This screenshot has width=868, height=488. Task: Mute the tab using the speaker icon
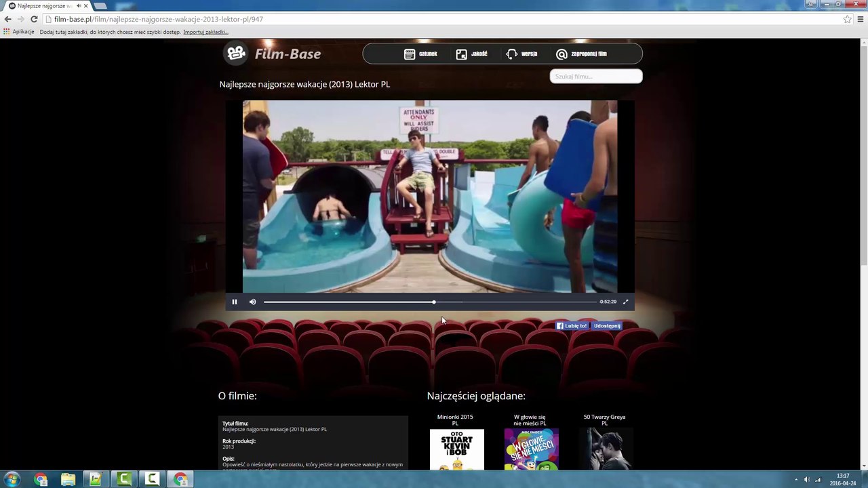79,5
